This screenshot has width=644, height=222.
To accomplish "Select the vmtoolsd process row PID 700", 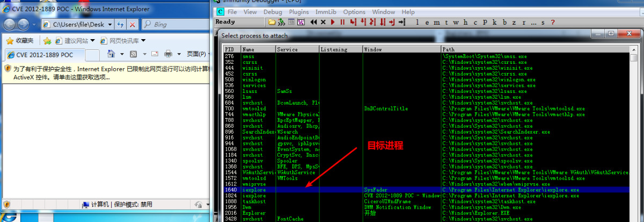I will tap(427, 108).
